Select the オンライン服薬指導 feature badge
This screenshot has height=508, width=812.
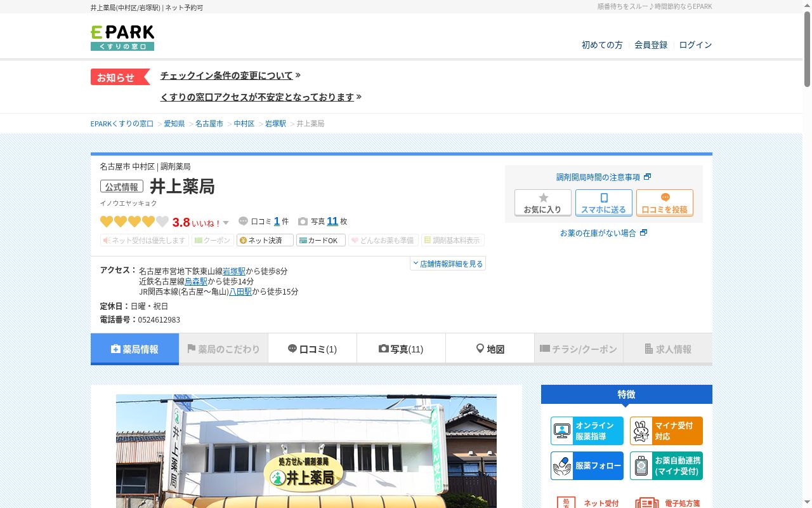pyautogui.click(x=587, y=431)
